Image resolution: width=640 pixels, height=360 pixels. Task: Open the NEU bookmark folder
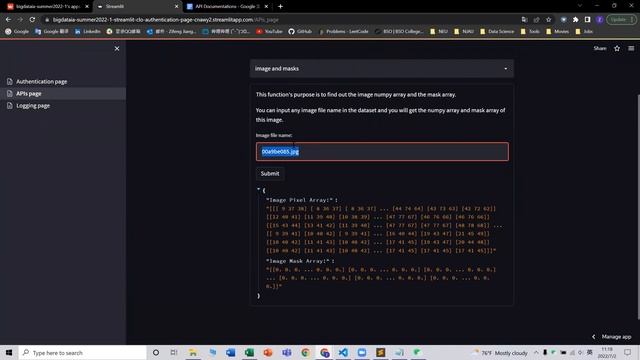pyautogui.click(x=439, y=31)
